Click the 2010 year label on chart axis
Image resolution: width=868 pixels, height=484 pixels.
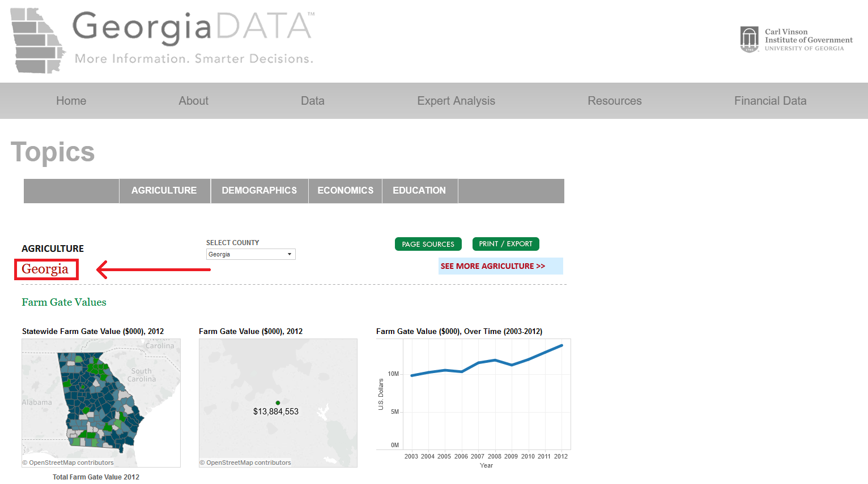pos(528,456)
